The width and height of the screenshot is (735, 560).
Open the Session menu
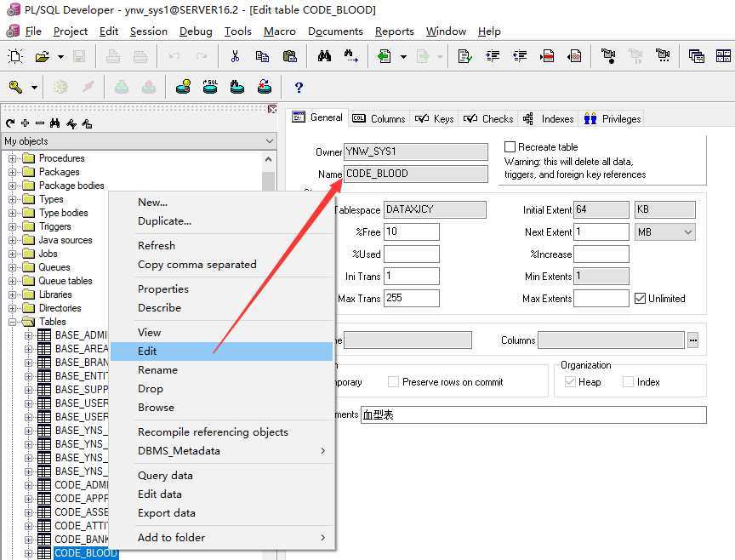click(149, 31)
